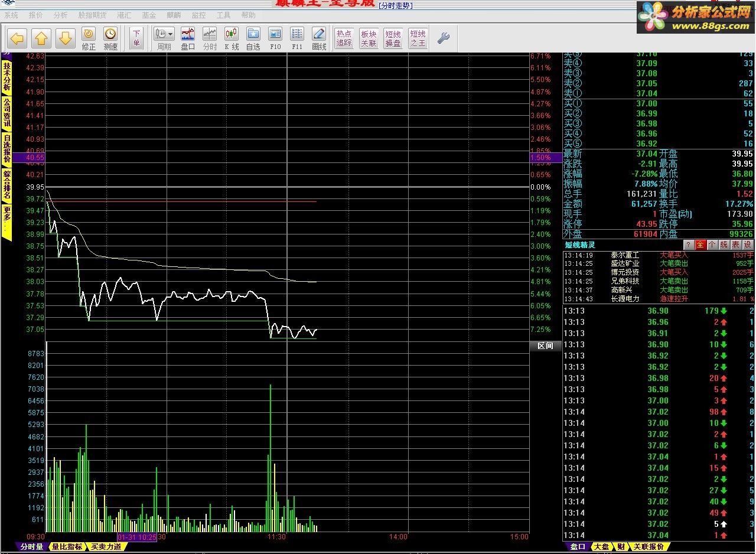The image size is (756, 554).
Task: Open the 周期 period dropdown
Action: [x=164, y=39]
